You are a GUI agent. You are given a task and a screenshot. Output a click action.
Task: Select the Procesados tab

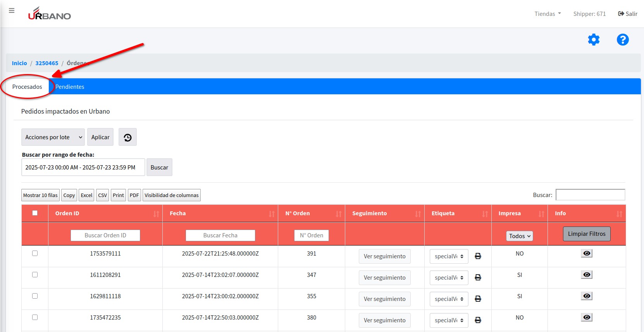27,87
